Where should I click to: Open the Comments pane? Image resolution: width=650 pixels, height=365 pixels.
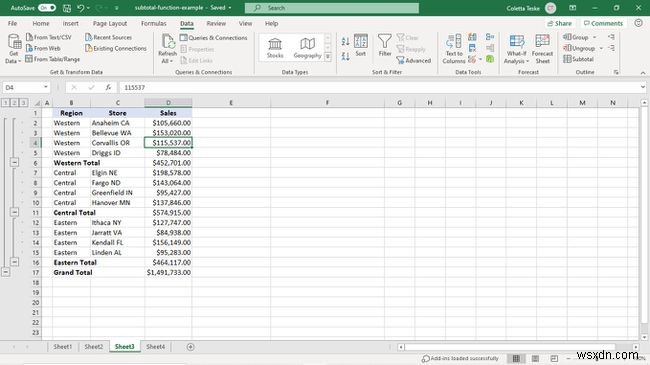click(603, 23)
